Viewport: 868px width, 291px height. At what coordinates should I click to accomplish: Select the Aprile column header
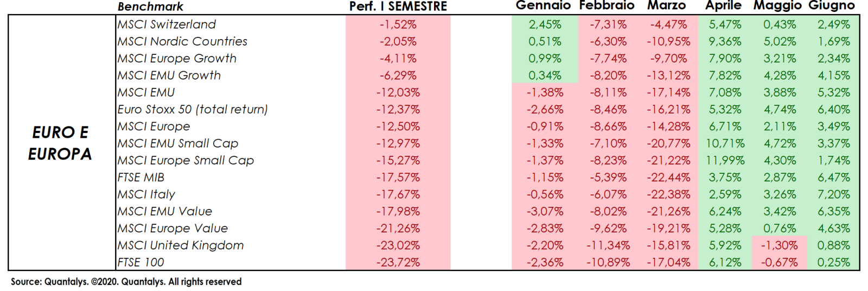pos(723,6)
